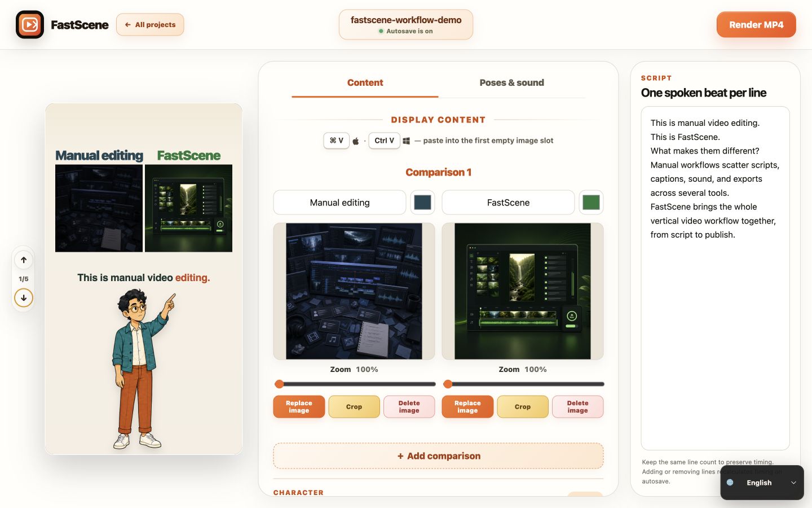Delete the FastScene comparison image

[x=577, y=406]
